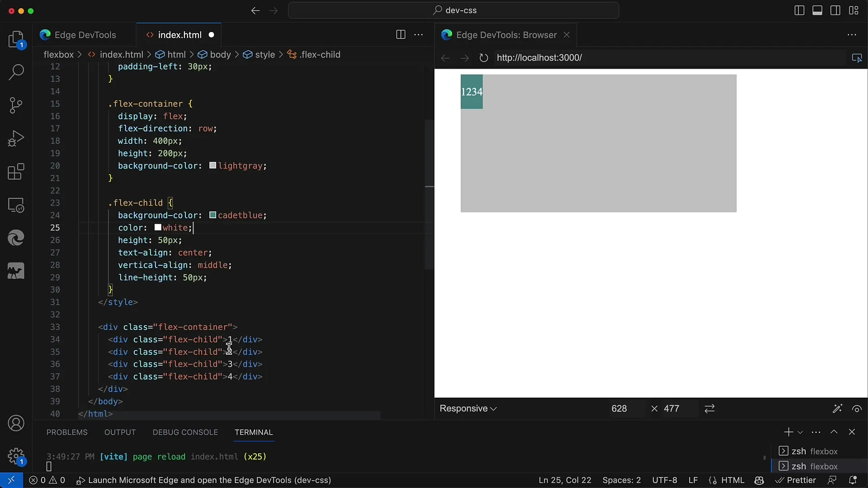Click browser back arrow in DevTools browser
This screenshot has height=488, width=868.
tap(445, 58)
